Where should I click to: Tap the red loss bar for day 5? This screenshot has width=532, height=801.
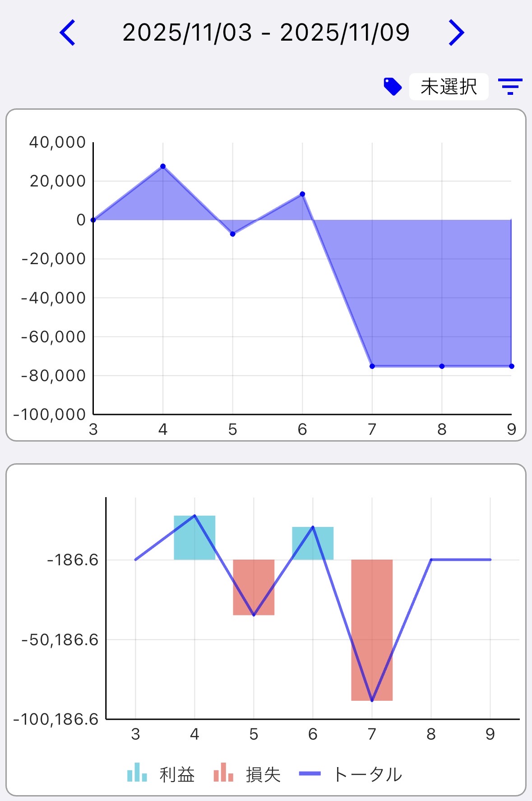pos(254,587)
